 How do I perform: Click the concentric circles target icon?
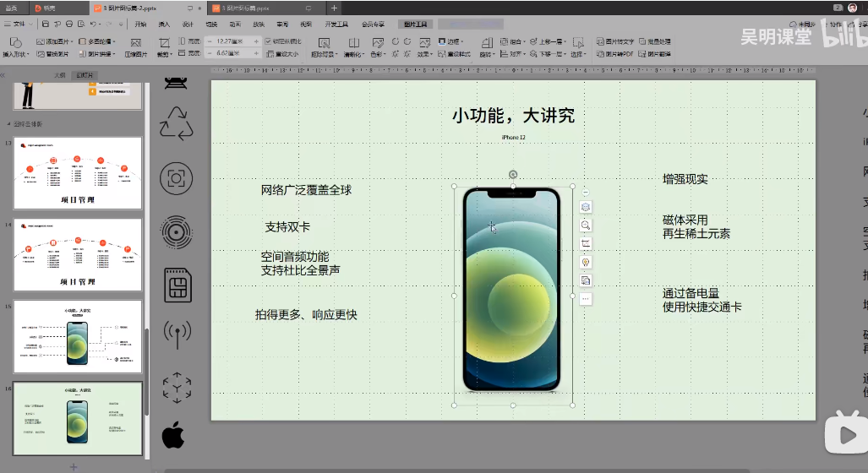[177, 232]
